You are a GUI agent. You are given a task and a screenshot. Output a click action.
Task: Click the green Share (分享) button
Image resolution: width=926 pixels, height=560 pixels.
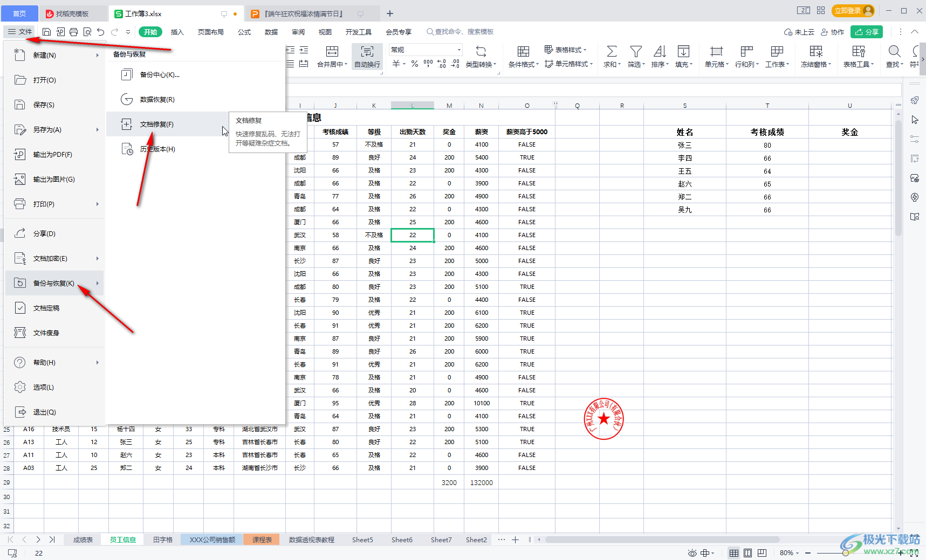point(867,32)
